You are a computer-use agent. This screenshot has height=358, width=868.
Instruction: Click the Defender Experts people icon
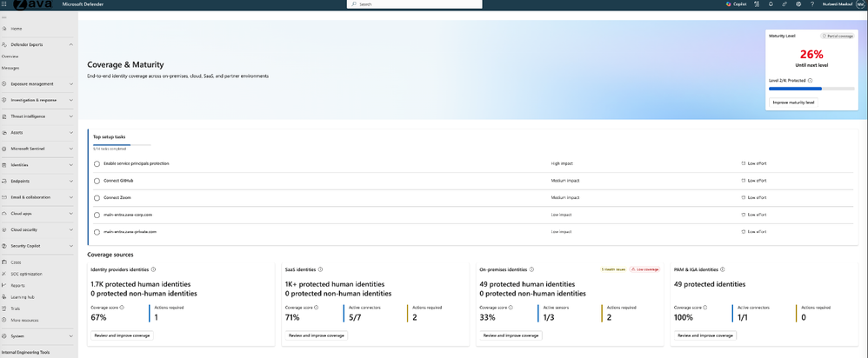click(4, 45)
